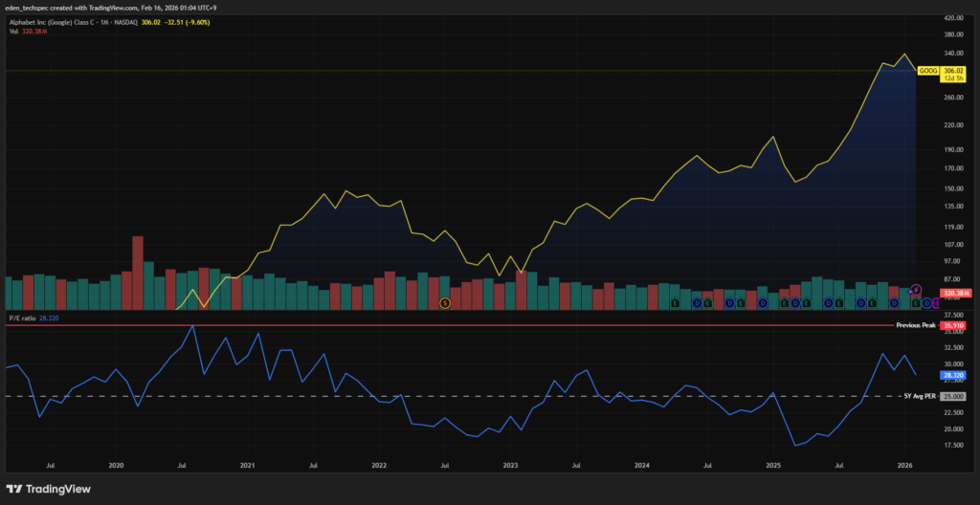
Task: Click the 22.500 P/E axis value
Action: point(954,412)
